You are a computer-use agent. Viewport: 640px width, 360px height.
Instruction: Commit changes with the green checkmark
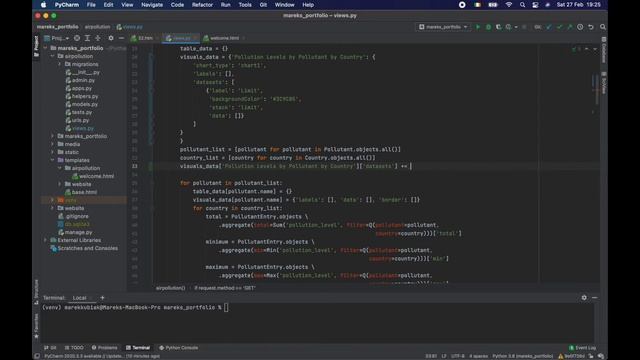pyautogui.click(x=560, y=27)
